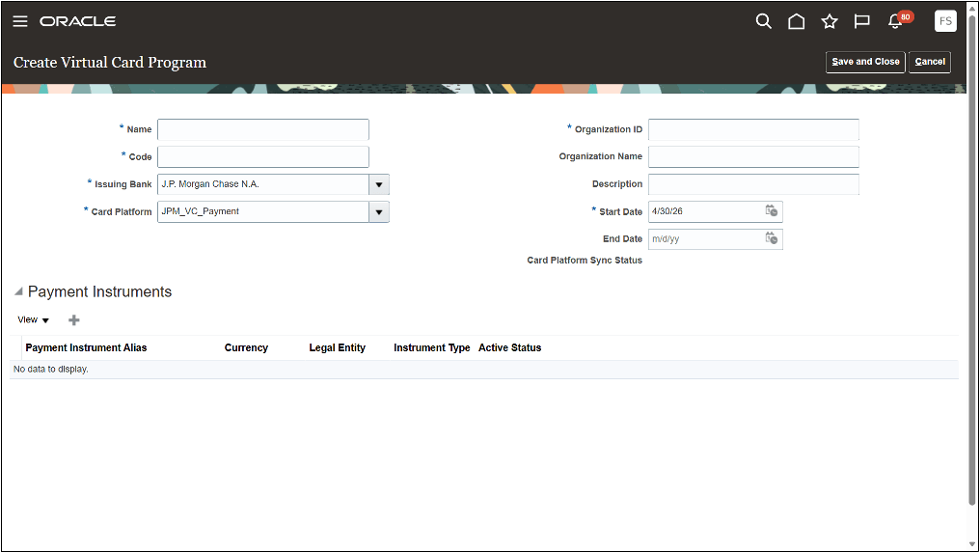
Task: Focus the Code input field
Action: tap(263, 157)
